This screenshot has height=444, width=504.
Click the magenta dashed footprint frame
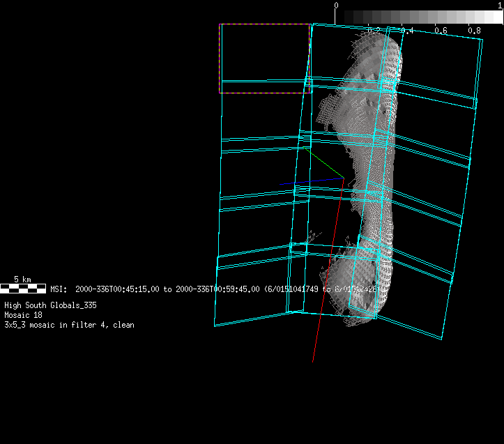(x=265, y=24)
